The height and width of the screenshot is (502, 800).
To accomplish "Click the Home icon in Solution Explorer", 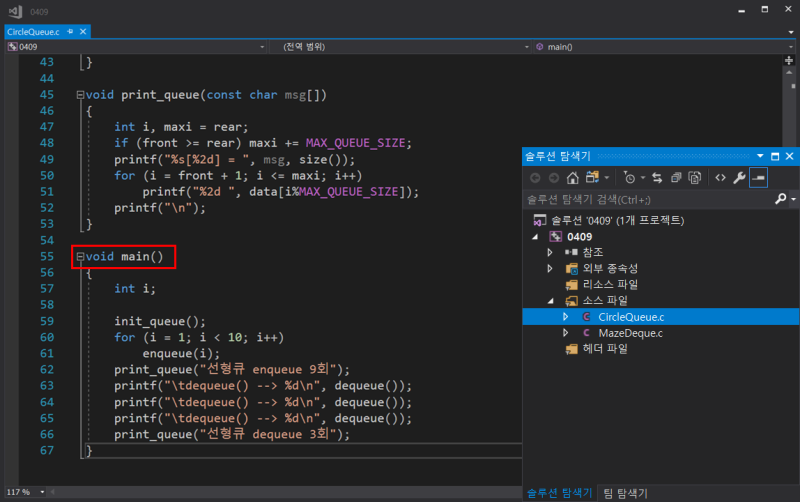I will 572,178.
